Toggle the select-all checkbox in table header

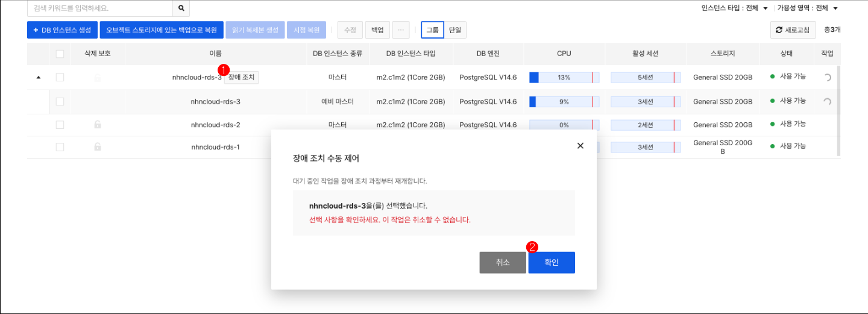tap(60, 54)
